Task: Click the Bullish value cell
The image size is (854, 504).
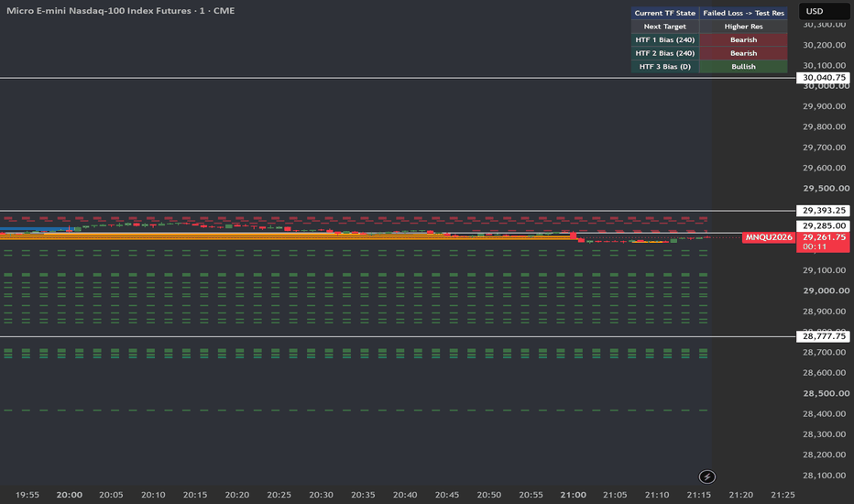Action: pyautogui.click(x=743, y=67)
